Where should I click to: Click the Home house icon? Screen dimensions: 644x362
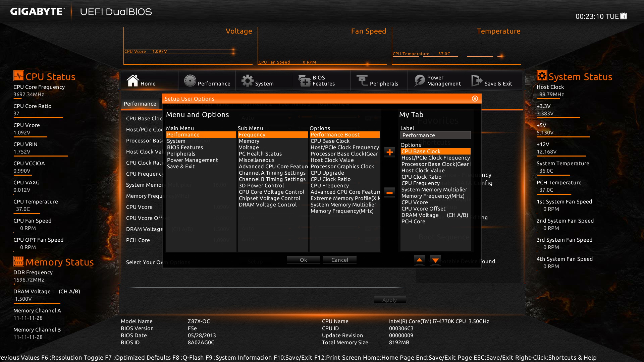[x=133, y=80]
